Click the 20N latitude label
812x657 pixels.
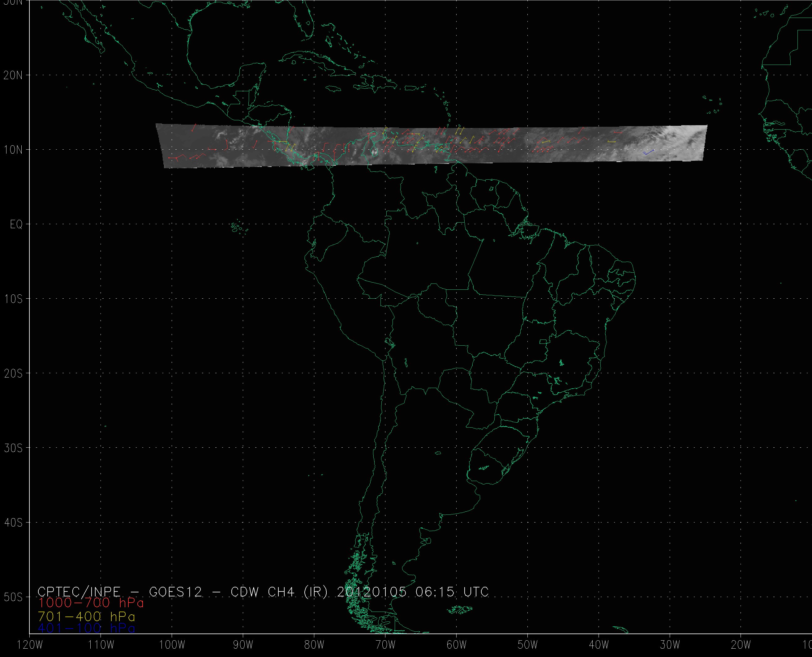click(x=13, y=75)
